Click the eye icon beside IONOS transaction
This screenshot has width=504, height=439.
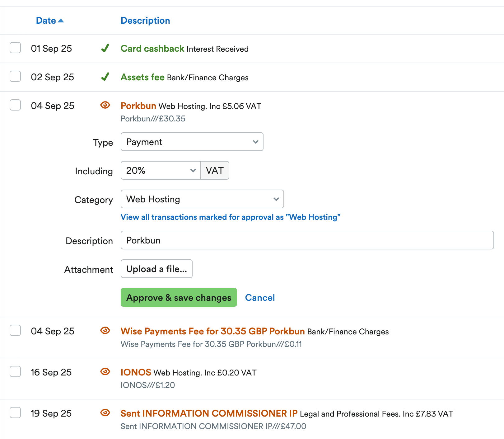point(105,372)
